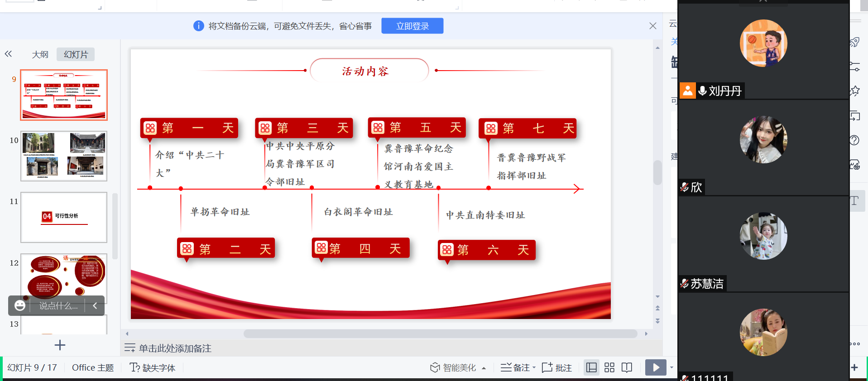Add a new slide with plus button

click(60, 345)
